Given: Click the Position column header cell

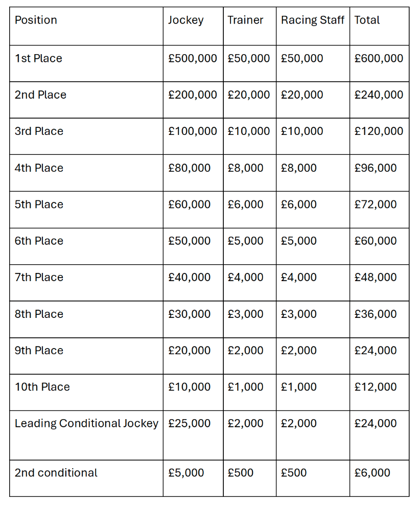Looking at the screenshot, I should point(86,26).
